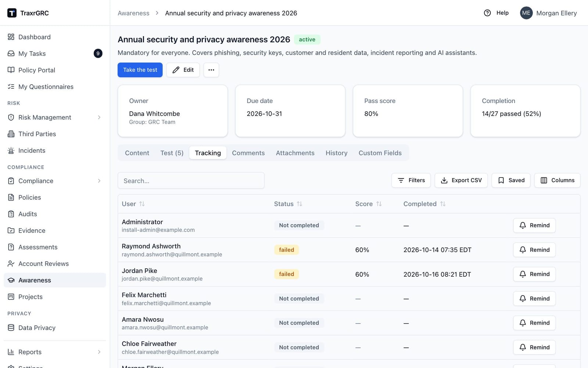Open the more actions ellipsis menu
Screen dimensions: 588x368
(211, 70)
